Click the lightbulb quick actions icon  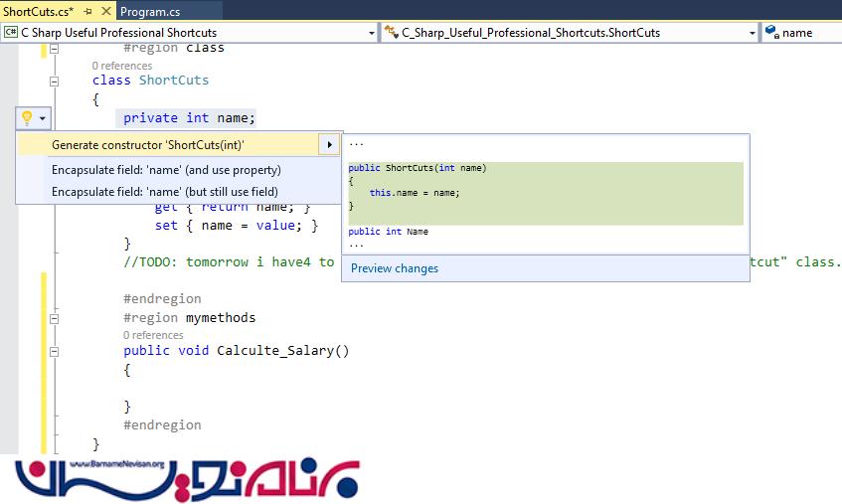pos(27,118)
